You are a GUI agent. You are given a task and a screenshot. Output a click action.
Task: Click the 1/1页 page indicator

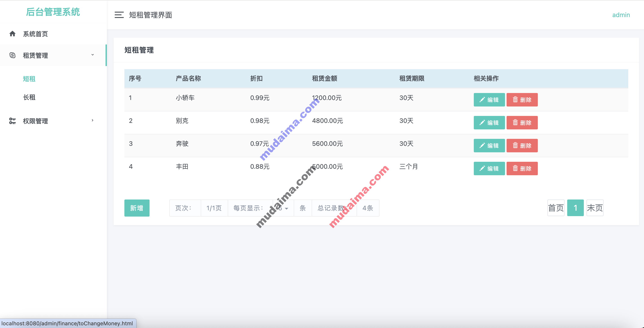pyautogui.click(x=214, y=208)
